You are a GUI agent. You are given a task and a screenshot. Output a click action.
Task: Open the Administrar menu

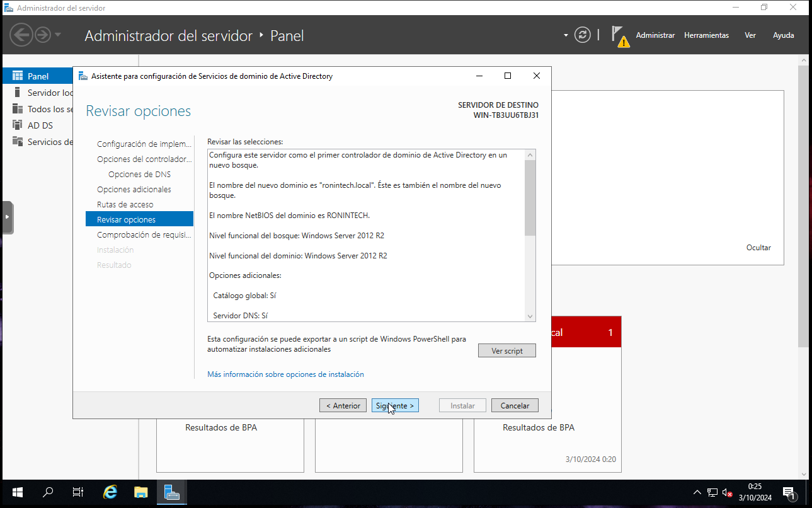(x=655, y=35)
